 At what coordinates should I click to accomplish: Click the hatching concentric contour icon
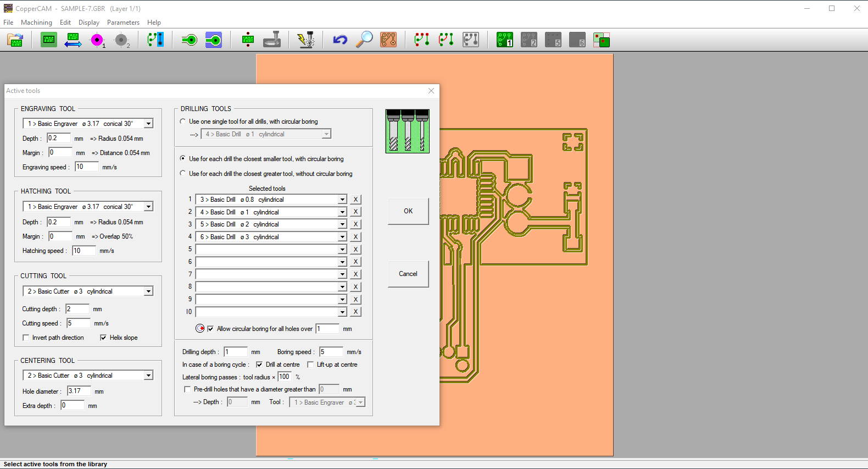(x=214, y=40)
